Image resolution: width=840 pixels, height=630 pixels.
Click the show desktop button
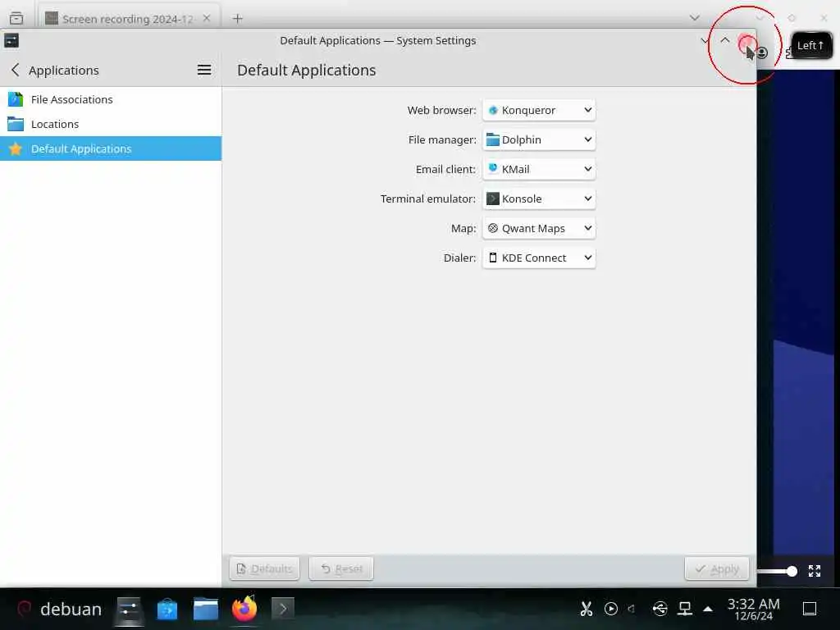810,609
